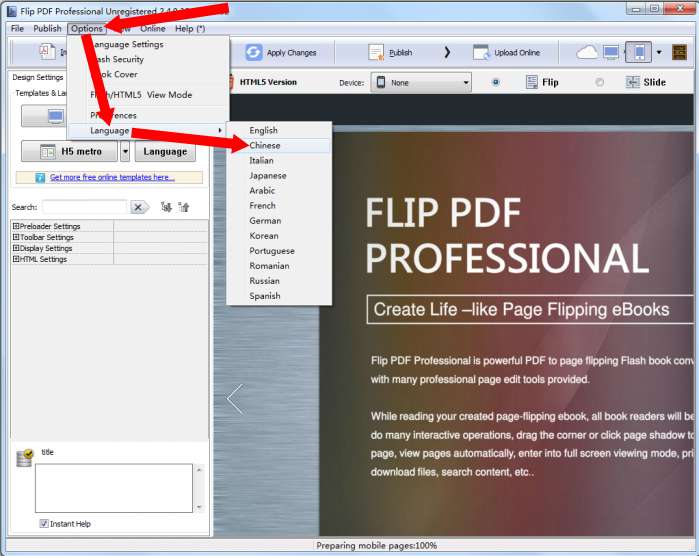Choose Flash Security menu entry
The image size is (699, 556).
pos(148,59)
